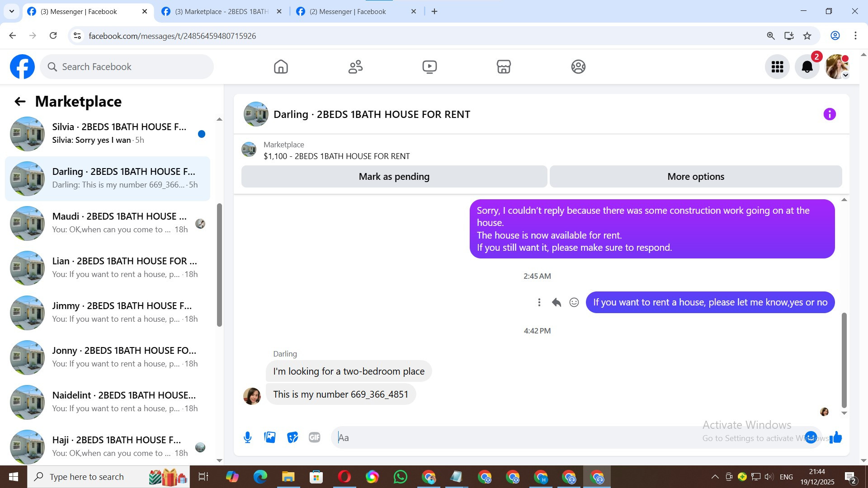868x488 pixels.
Task: Open conversation information icon
Action: [829, 114]
